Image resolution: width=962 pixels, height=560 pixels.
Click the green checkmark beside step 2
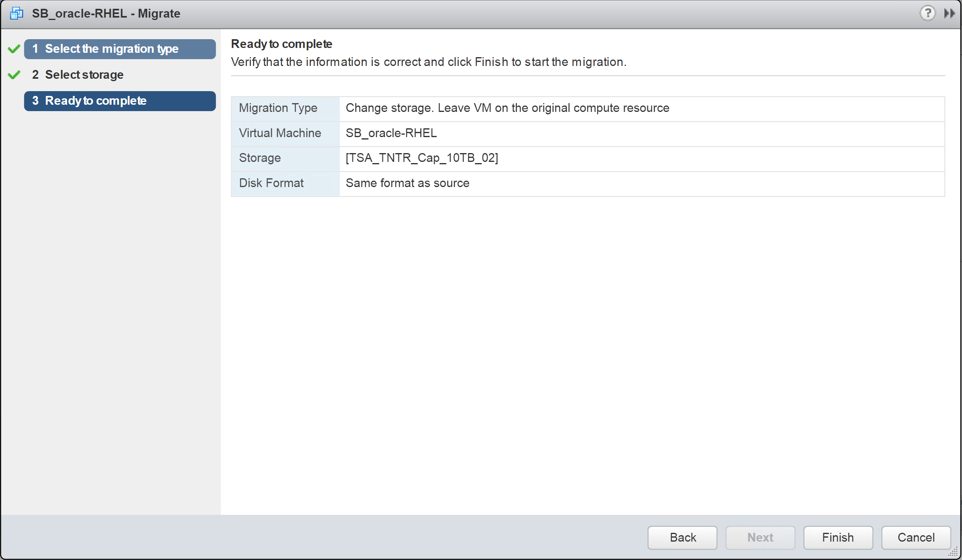(14, 75)
